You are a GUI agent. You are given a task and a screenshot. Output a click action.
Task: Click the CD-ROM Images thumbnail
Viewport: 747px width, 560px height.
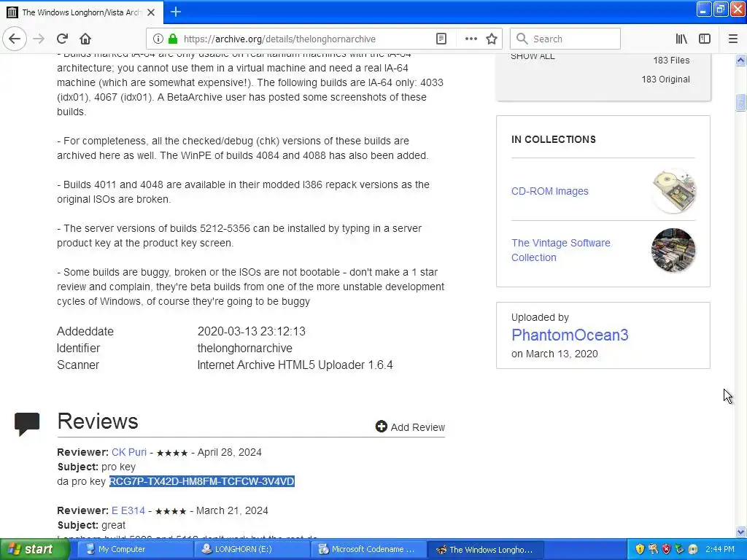[673, 191]
